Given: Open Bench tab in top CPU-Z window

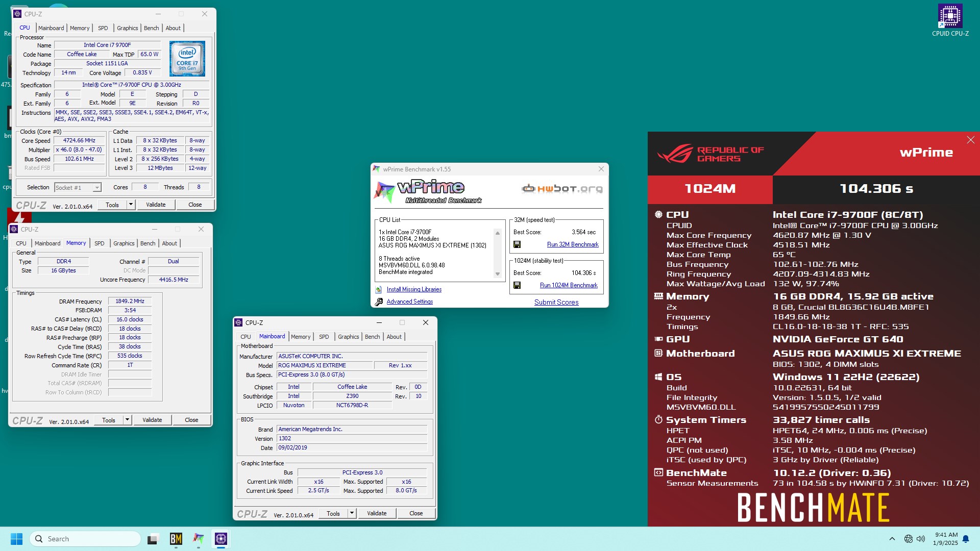Looking at the screenshot, I should (x=152, y=28).
